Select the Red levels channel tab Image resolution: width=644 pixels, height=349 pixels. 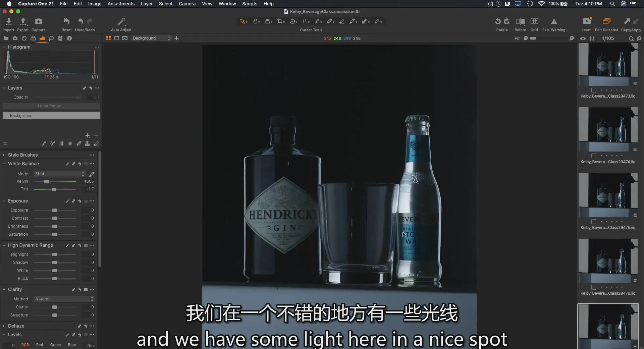pos(40,345)
